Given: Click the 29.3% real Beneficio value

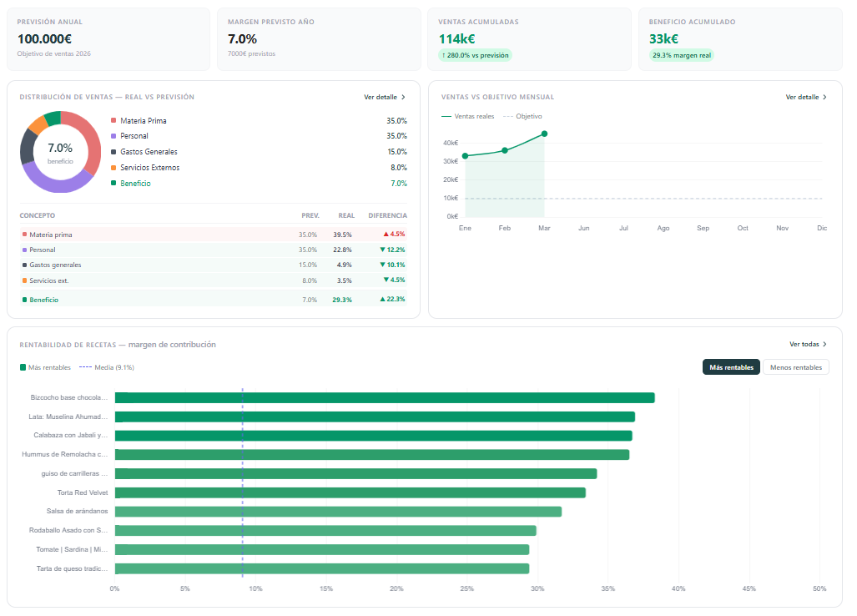Looking at the screenshot, I should tap(342, 300).
